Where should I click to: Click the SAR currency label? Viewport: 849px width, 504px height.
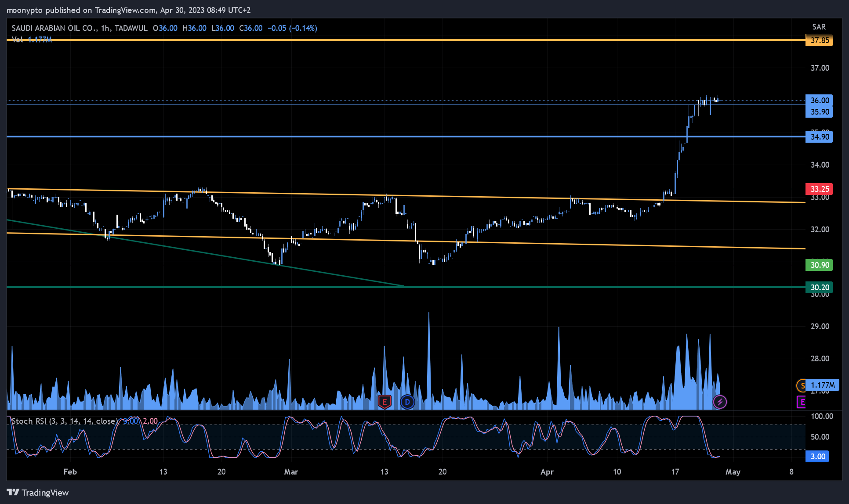[819, 27]
